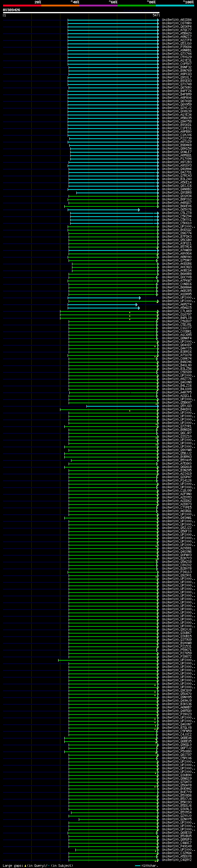This screenshot has width=197, height=868.
Task: Select hit label UniRef100_P34113
Action: [176, 572]
